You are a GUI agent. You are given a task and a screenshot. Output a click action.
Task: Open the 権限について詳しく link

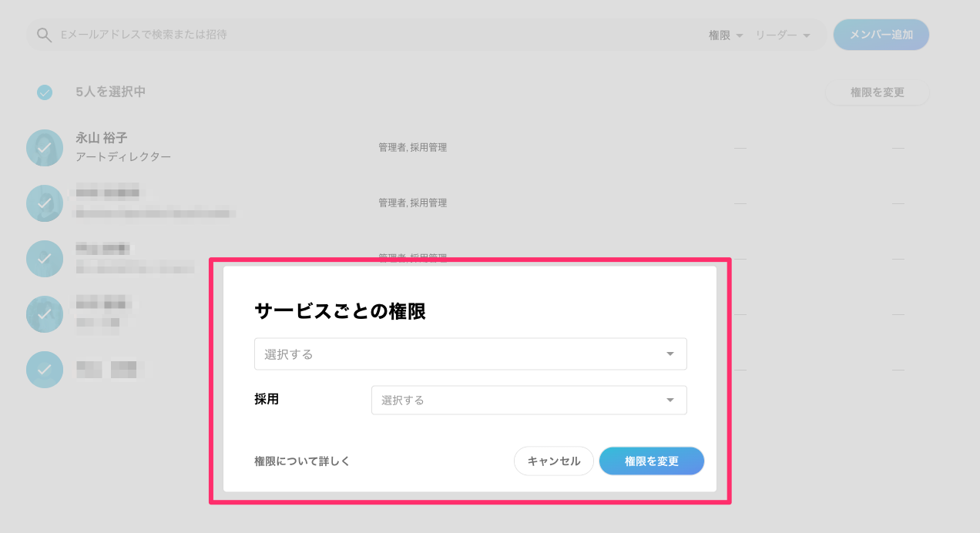pos(302,461)
